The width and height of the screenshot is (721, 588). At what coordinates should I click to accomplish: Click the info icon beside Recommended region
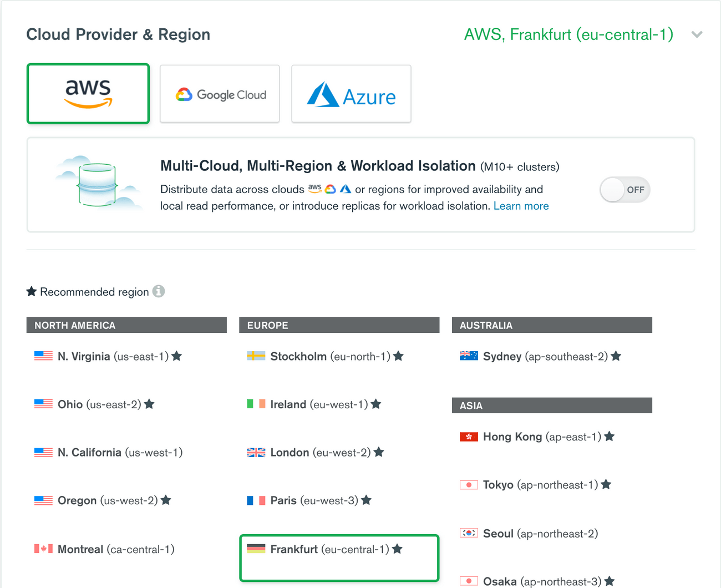coord(159,291)
